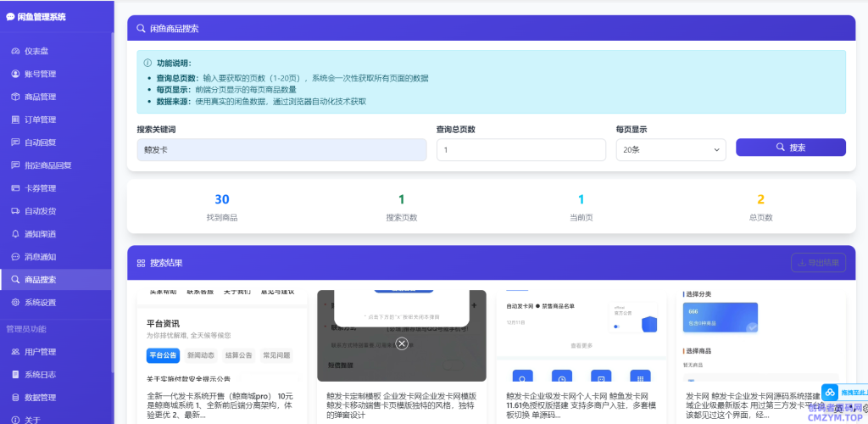Click the 账号管理 account icon
The width and height of the screenshot is (868, 424).
pyautogui.click(x=15, y=75)
